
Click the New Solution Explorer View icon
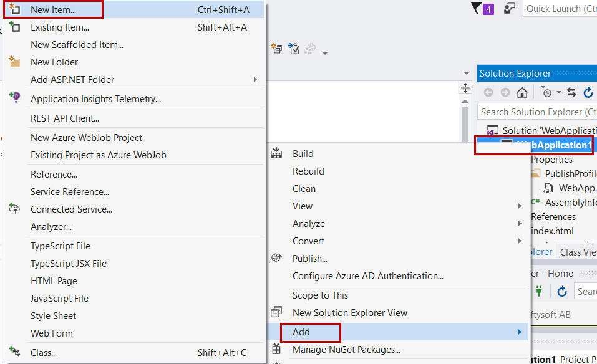[x=276, y=312]
